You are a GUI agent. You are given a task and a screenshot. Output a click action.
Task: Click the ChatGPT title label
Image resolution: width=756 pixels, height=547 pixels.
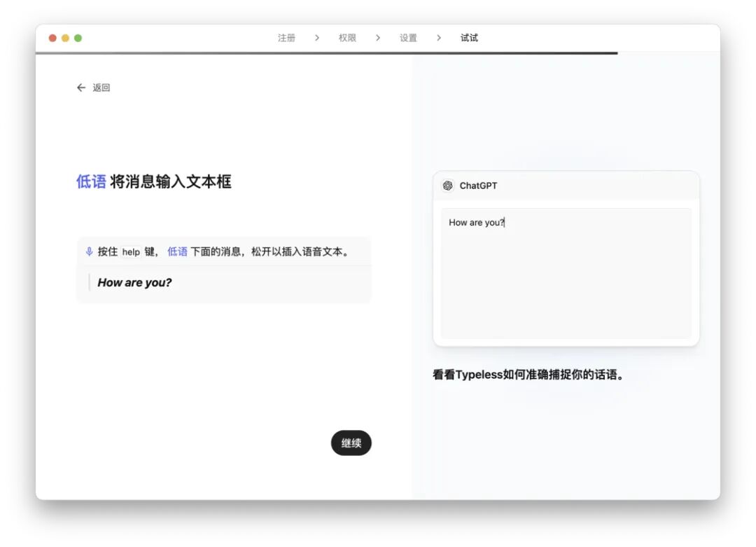click(478, 186)
